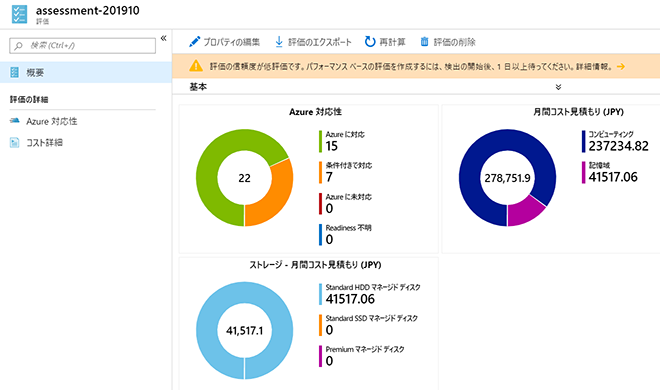Viewport: 660px width, 390px height.
Task: Click the 評価の削除 button
Action: click(x=448, y=42)
